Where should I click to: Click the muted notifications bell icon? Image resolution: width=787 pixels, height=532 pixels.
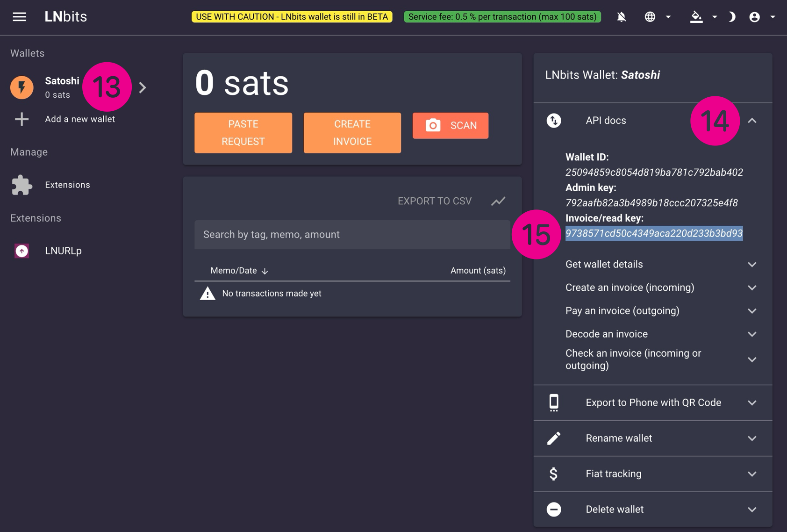[621, 17]
